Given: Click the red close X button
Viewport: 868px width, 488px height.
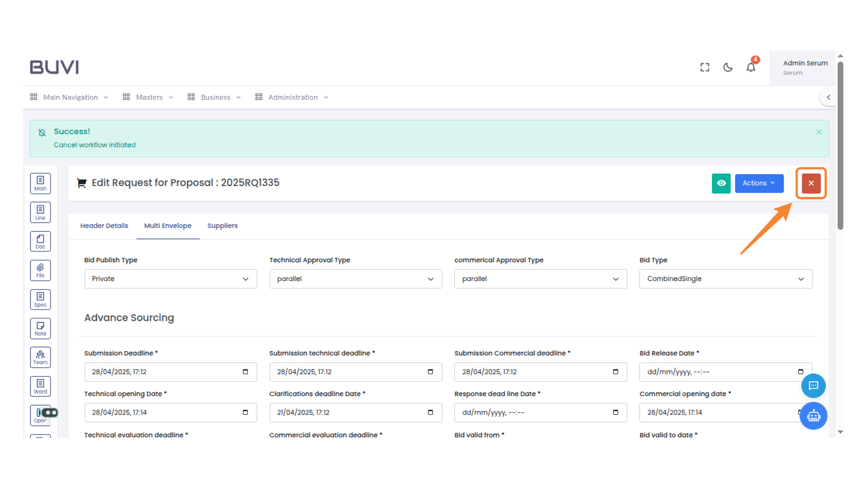Looking at the screenshot, I should (811, 183).
